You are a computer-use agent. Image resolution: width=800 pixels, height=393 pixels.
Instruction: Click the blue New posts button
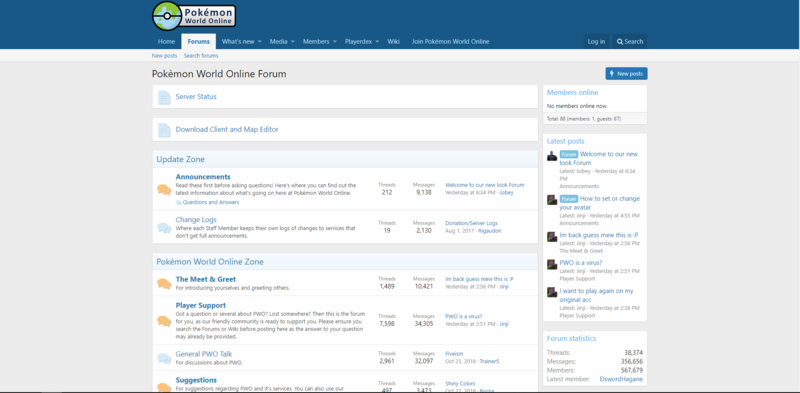coord(627,73)
